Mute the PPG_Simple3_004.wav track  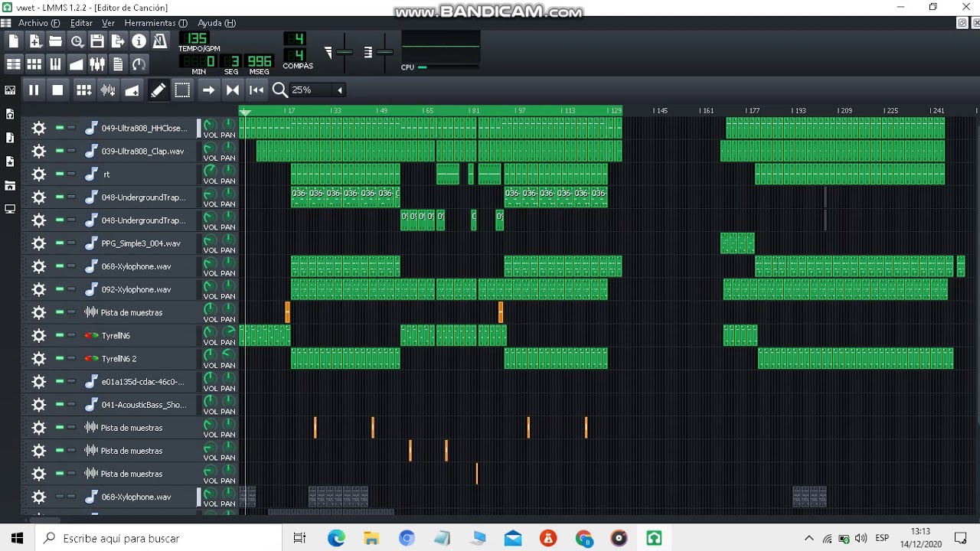(60, 243)
